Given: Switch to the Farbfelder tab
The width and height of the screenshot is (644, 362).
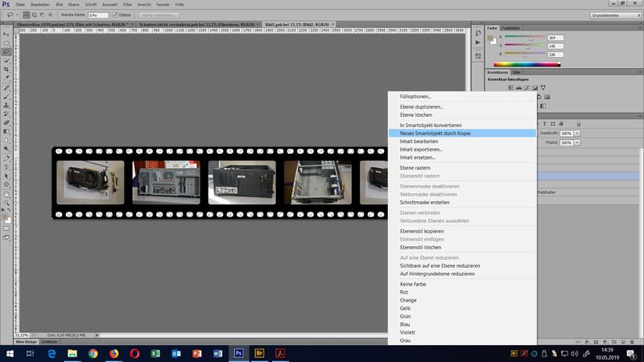Looking at the screenshot, I should pos(512,27).
